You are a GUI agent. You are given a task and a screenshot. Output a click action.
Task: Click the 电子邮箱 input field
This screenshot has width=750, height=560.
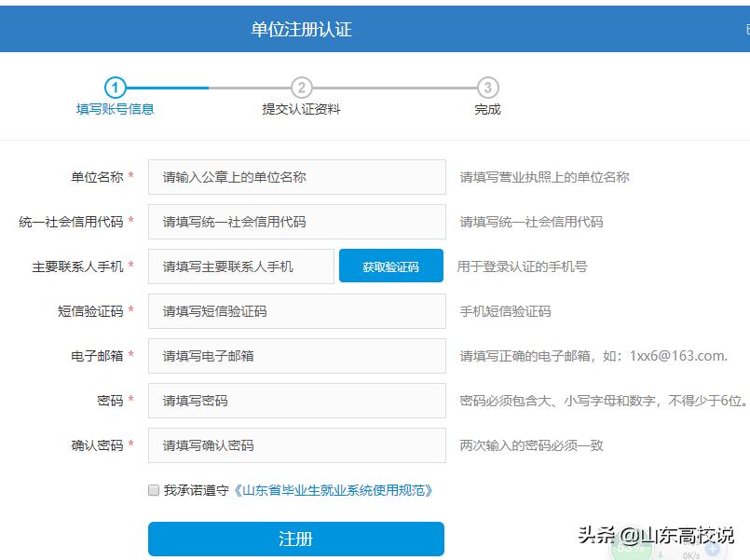point(295,355)
